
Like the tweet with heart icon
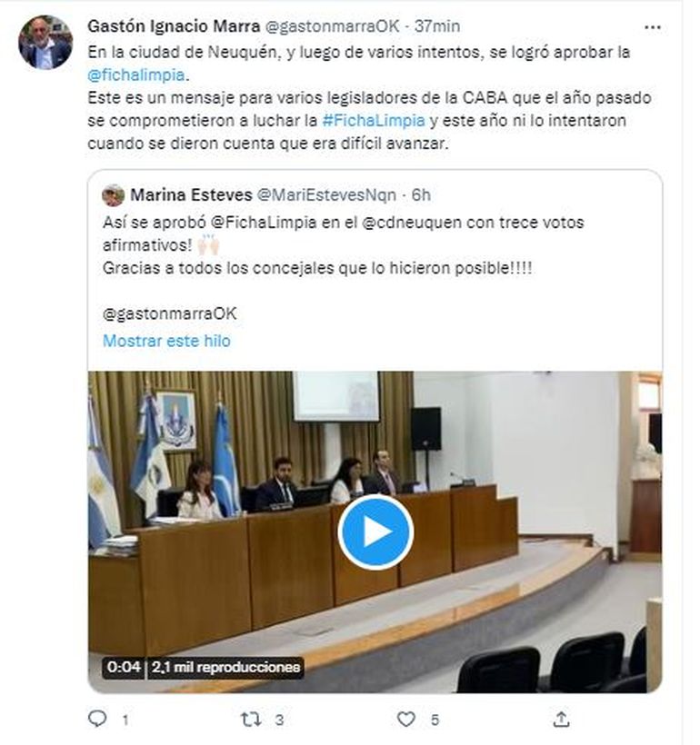click(405, 720)
